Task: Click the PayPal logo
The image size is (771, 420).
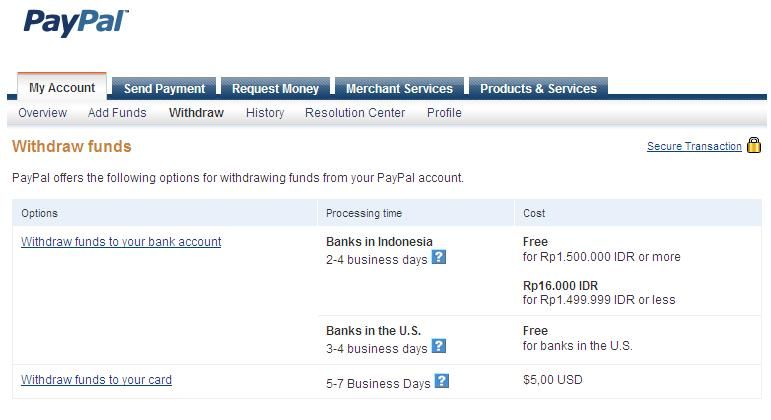Action: point(76,23)
